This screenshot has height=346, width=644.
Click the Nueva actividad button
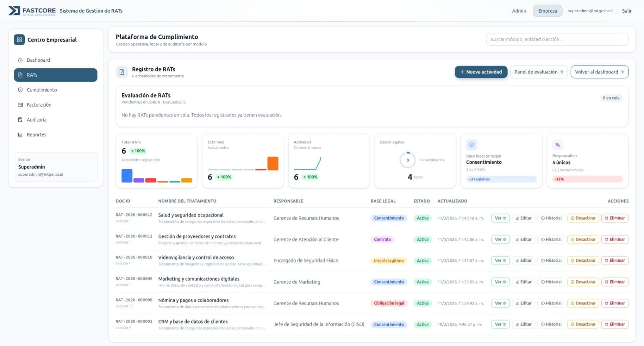tap(481, 72)
